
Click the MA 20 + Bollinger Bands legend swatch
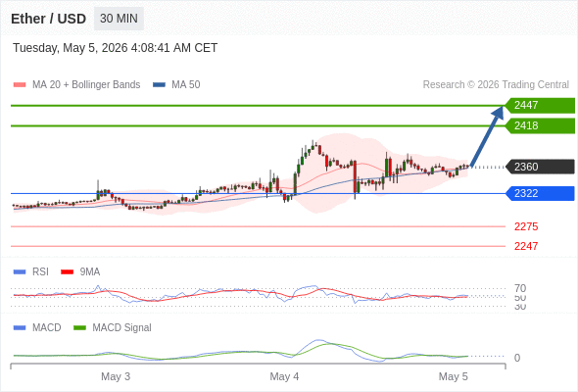(20, 85)
